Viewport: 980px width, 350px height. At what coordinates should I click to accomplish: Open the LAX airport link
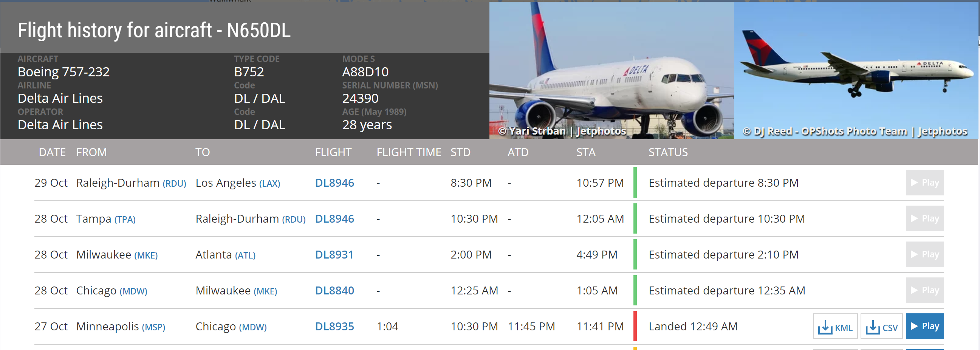coord(269,184)
